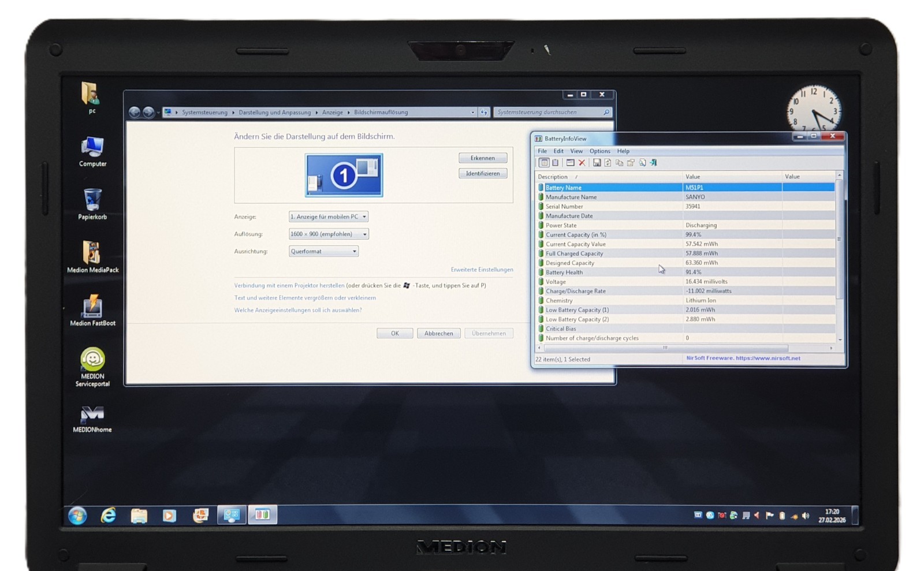924x571 pixels.
Task: Expand breadcrumb arrow after Darstellung und Anpassung
Action: click(x=316, y=113)
